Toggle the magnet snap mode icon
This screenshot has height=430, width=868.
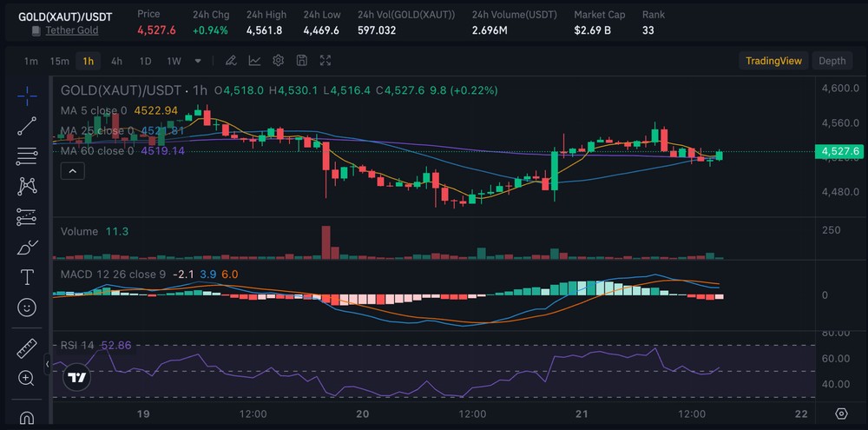[x=27, y=417]
